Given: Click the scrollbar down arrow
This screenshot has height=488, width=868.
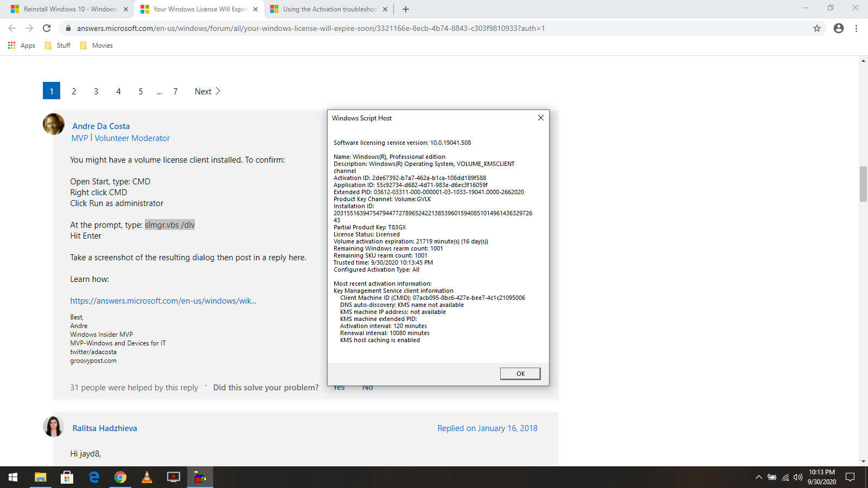Looking at the screenshot, I should click(x=863, y=461).
